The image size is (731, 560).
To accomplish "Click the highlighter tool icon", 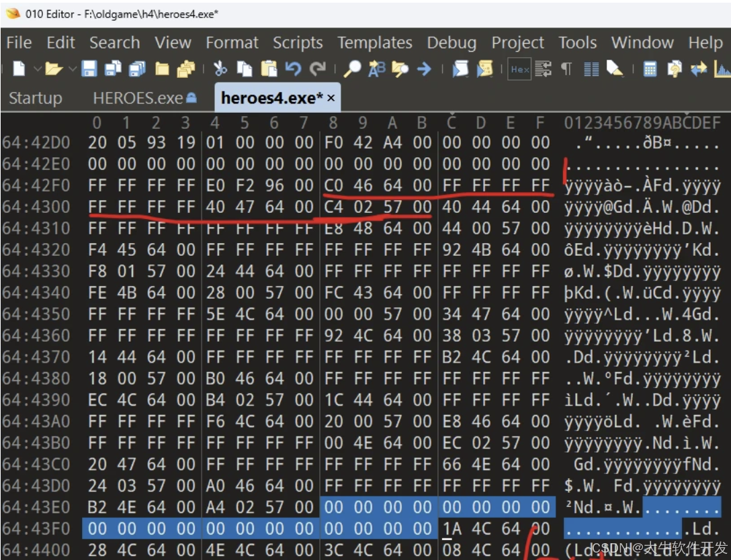I will click(x=615, y=69).
